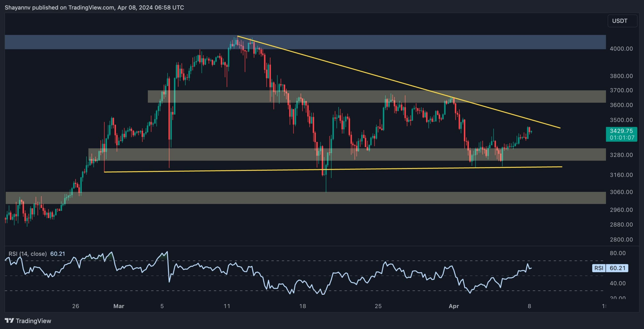
Task: Click the USDT currency button
Action: coord(622,21)
